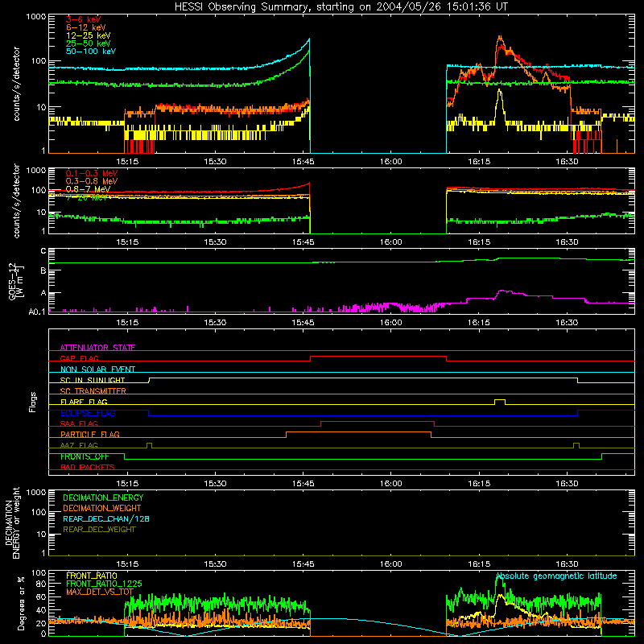Click the yellow FRONT_RATIO legend entry

click(x=92, y=576)
